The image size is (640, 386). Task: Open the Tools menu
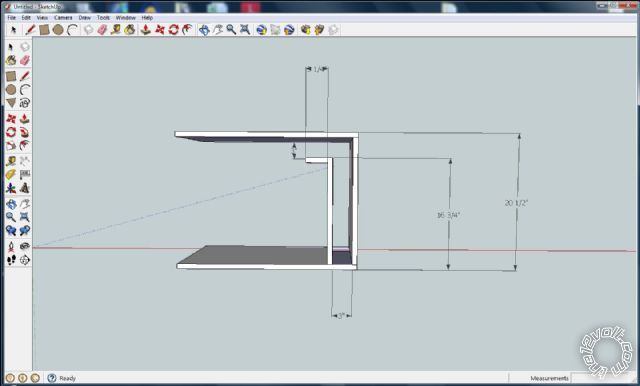tap(103, 18)
